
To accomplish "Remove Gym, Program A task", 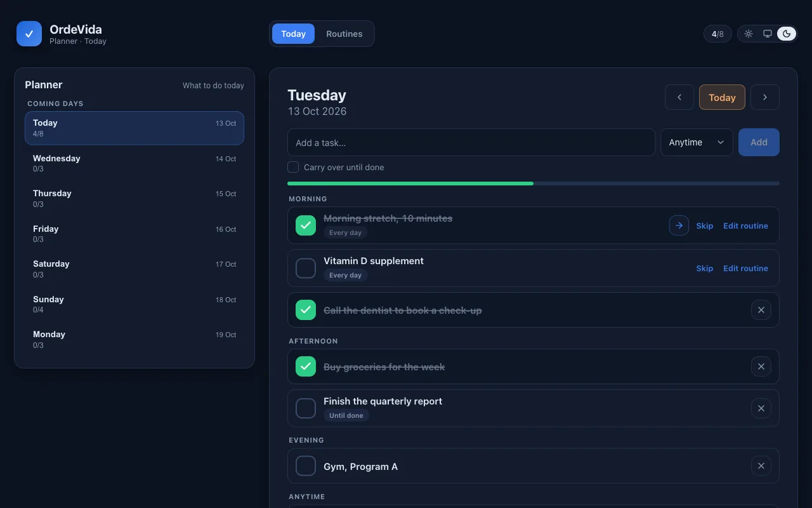I will pyautogui.click(x=761, y=466).
